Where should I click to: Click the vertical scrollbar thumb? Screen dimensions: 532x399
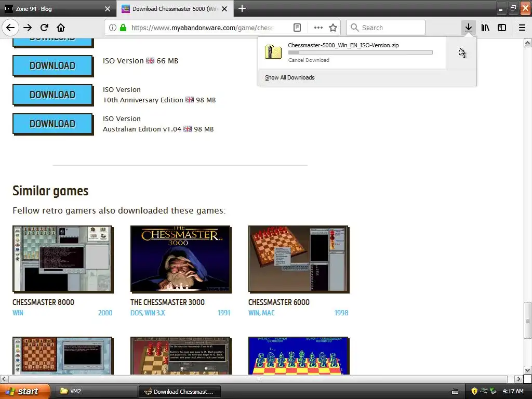[x=527, y=320]
